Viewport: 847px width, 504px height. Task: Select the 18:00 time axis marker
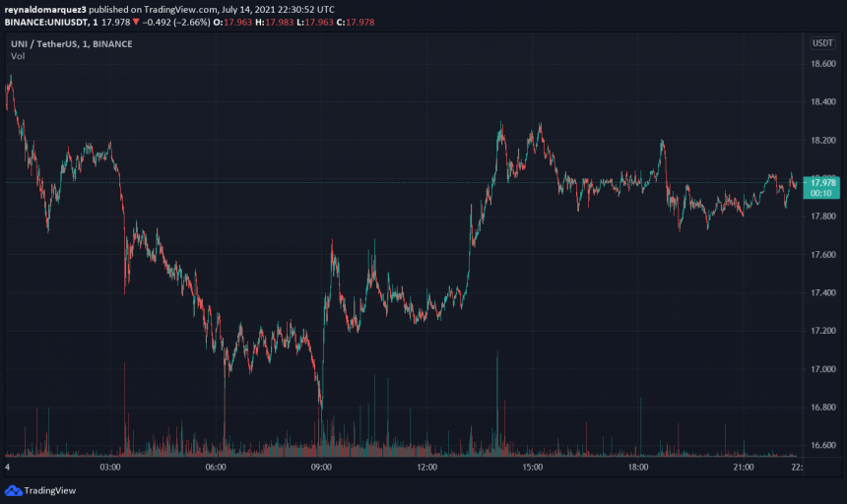coord(638,468)
